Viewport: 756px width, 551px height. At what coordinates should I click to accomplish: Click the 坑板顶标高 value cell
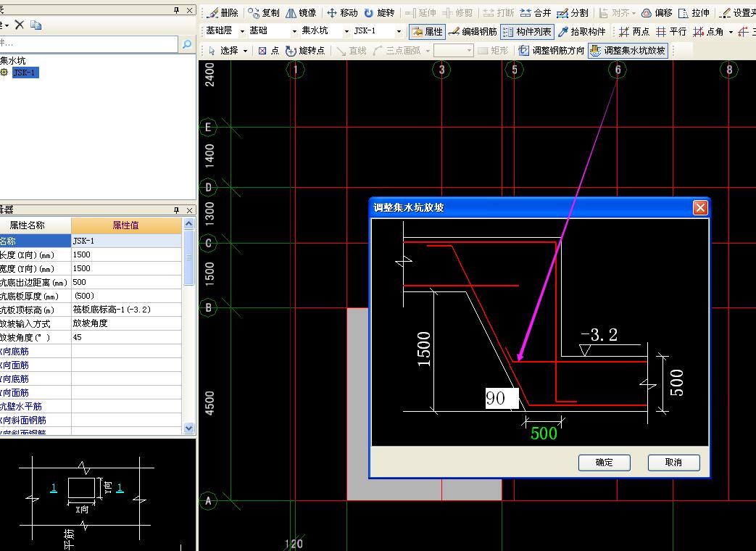[126, 310]
